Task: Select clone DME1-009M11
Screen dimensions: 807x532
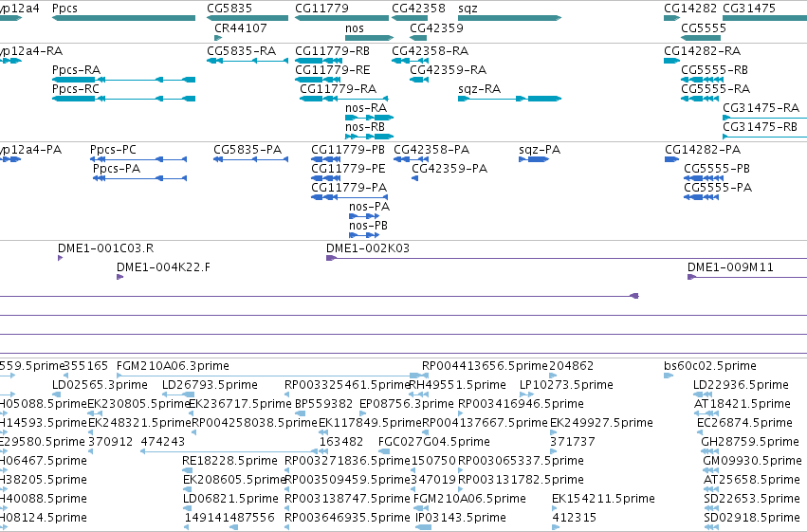Action: pos(730,267)
